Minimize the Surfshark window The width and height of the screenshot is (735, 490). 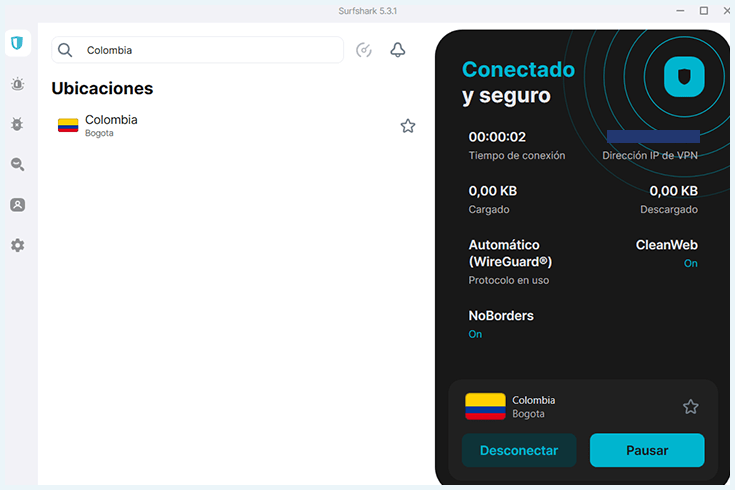click(x=680, y=10)
